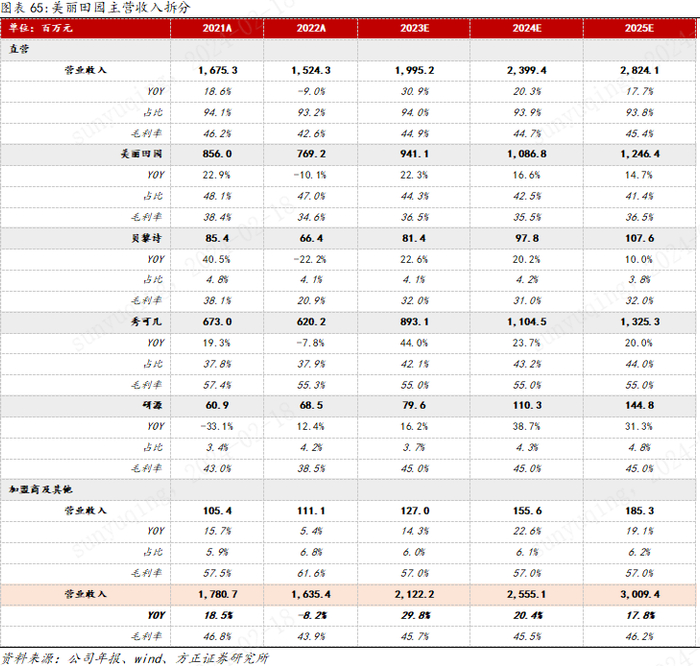Select the 研源 value 60.9
Screen dimensions: 700x666
217,405
